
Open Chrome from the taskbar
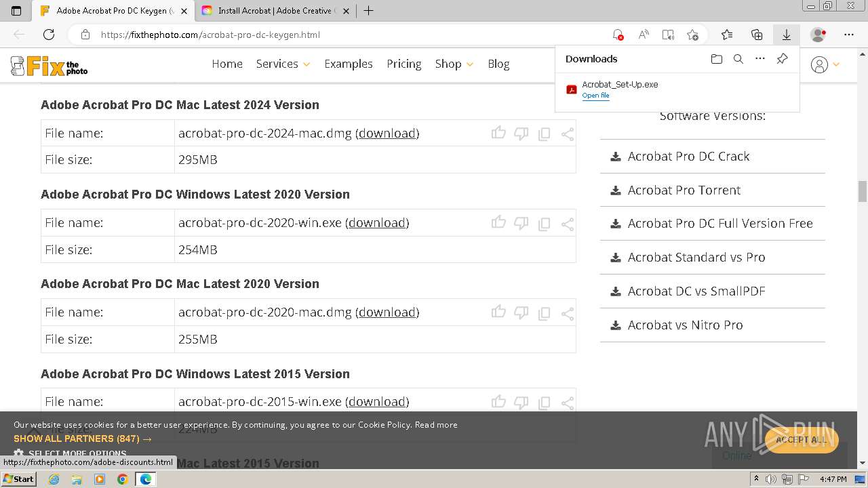pos(122,479)
